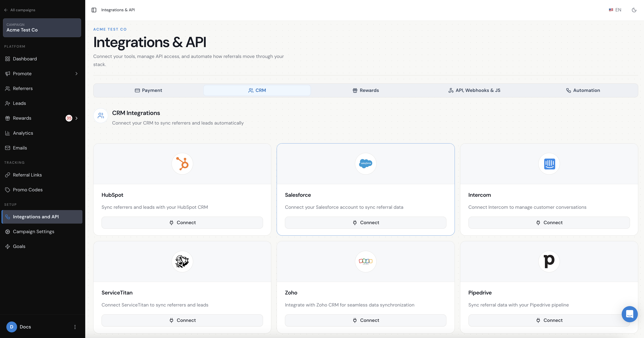Switch to dark mode moon icon
Viewport: 644px width, 338px height.
click(634, 10)
